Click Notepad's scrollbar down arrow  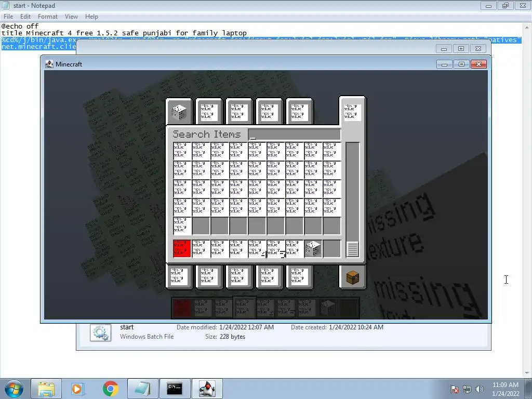point(527,373)
